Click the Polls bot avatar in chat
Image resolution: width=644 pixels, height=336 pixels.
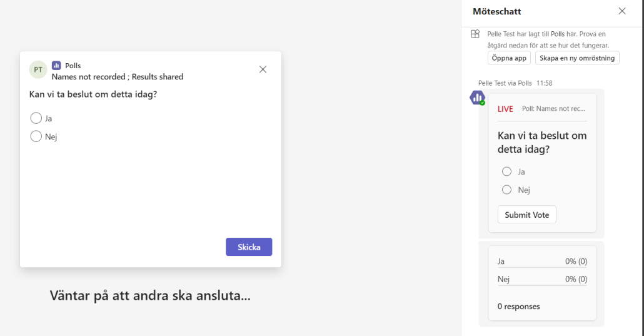tap(477, 98)
